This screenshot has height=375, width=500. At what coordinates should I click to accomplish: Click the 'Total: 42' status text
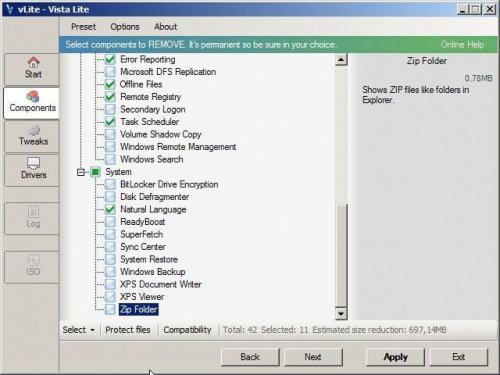point(240,330)
